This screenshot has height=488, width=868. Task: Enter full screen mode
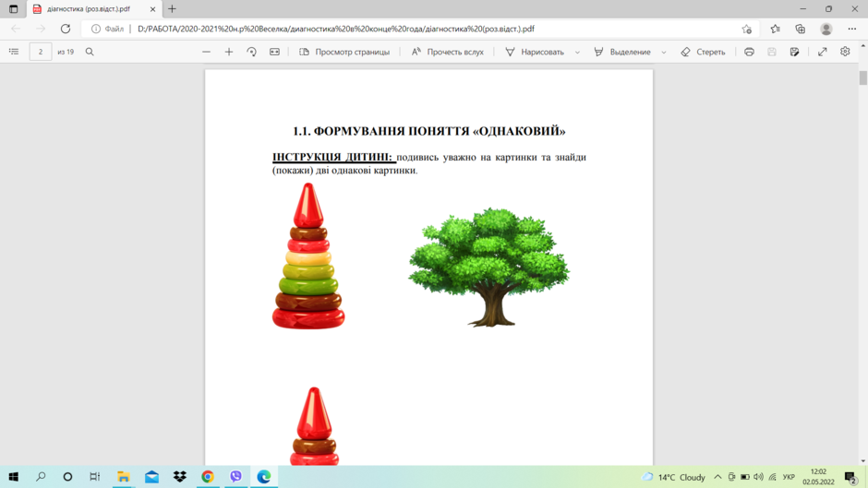tap(823, 52)
